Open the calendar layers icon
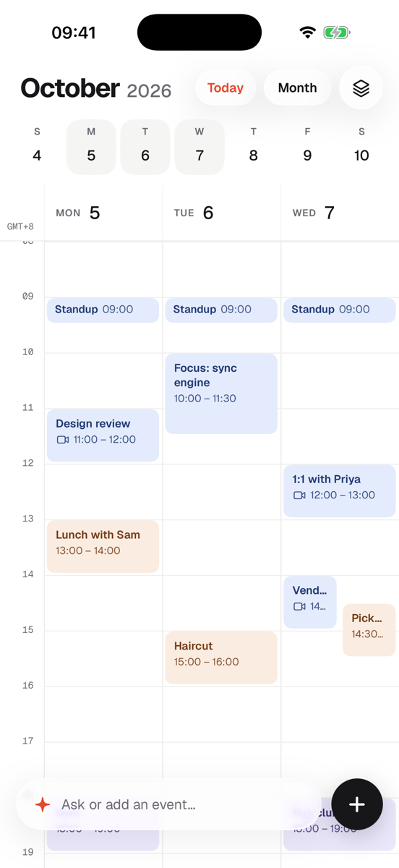The width and height of the screenshot is (399, 868). click(361, 88)
